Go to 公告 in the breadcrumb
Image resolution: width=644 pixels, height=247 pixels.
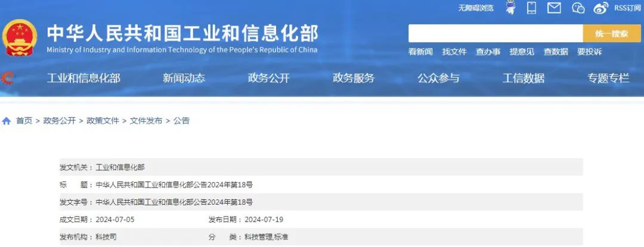181,121
